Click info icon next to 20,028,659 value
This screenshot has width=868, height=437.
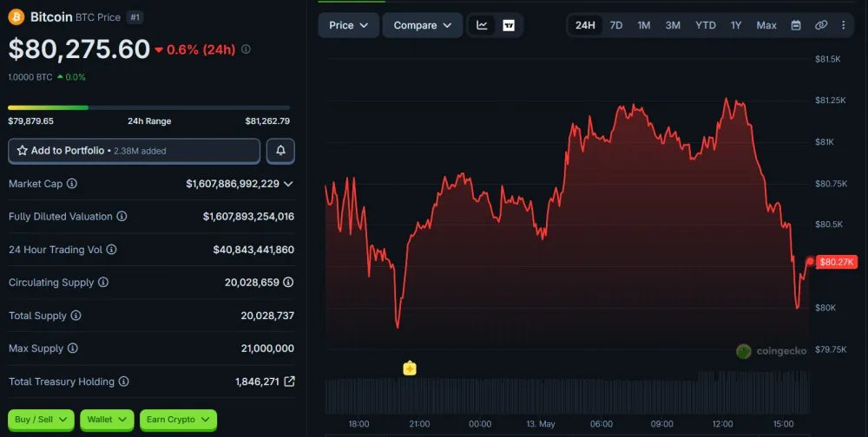[x=288, y=282]
